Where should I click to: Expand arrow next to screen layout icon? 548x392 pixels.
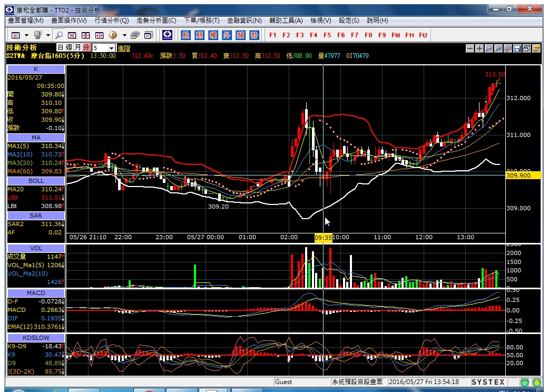pyautogui.click(x=26, y=35)
